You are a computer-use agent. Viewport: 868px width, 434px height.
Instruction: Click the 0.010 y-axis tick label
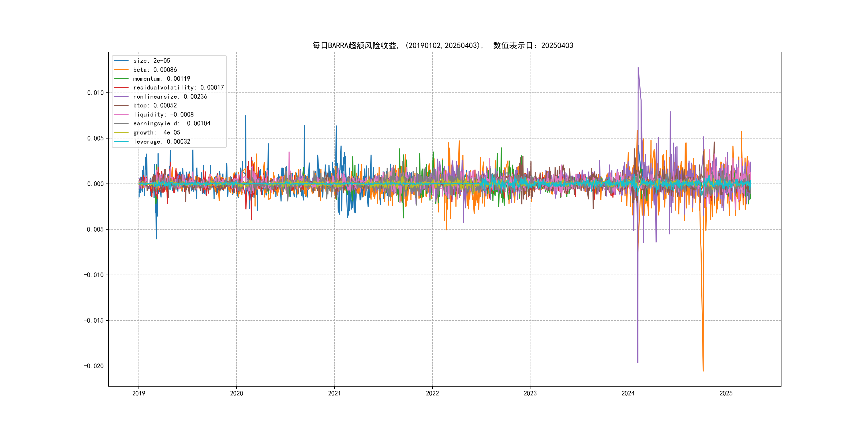click(95, 93)
